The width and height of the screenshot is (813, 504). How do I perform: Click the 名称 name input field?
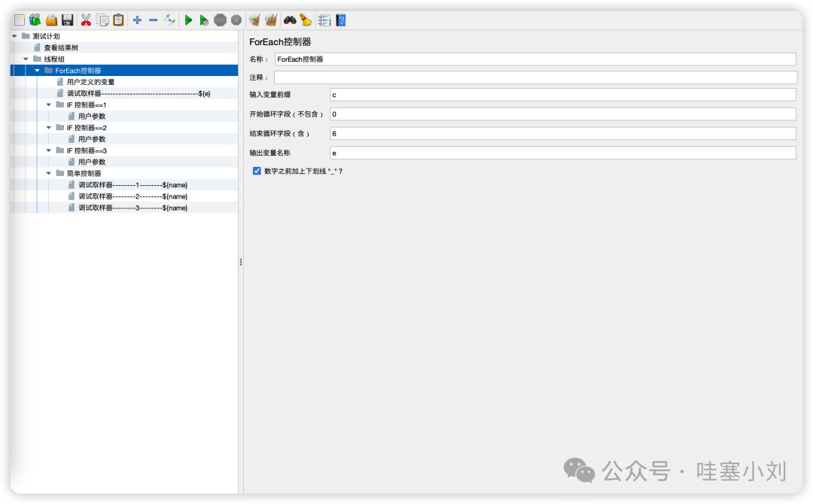[x=536, y=59]
